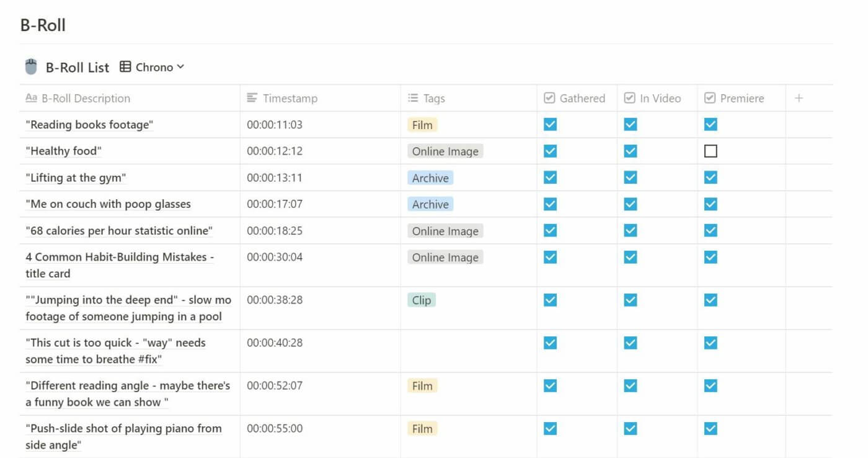Uncheck In Video for Lifting at the gym
This screenshot has width=868, height=458.
point(631,177)
